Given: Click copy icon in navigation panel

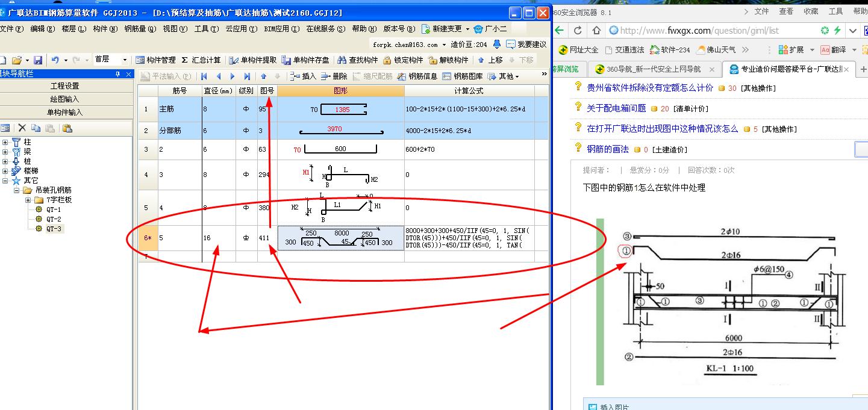Looking at the screenshot, I should (x=36, y=128).
